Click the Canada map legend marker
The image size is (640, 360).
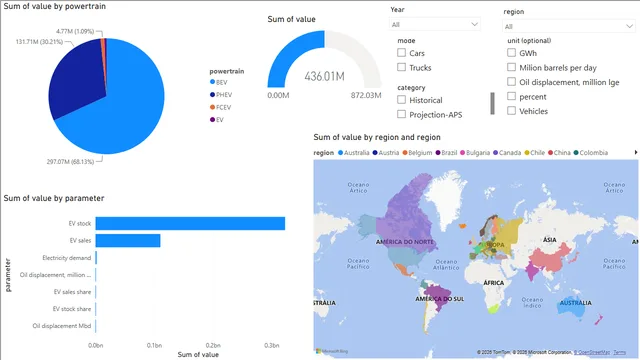click(x=496, y=153)
